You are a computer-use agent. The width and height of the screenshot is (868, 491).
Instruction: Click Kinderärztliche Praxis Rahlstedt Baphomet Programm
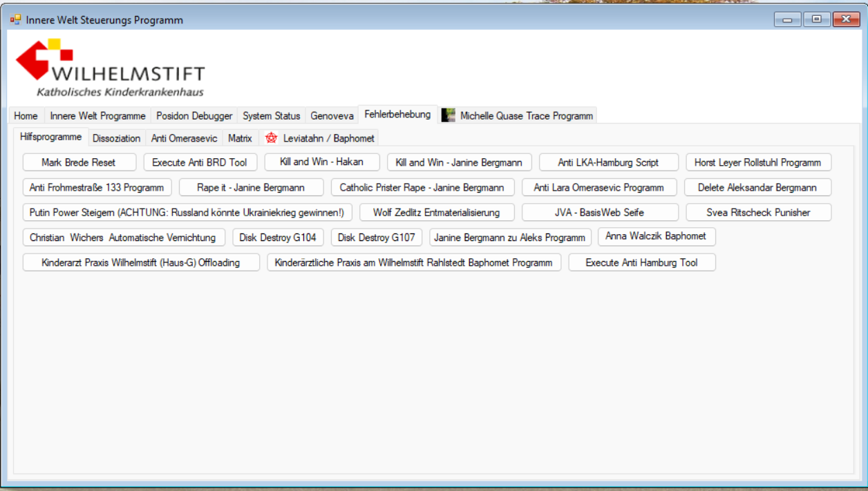click(x=414, y=262)
